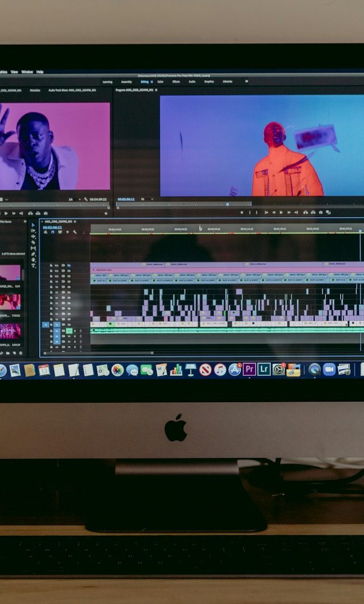
Task: Click the Overwrite button in Source monitor
Action: point(38,213)
